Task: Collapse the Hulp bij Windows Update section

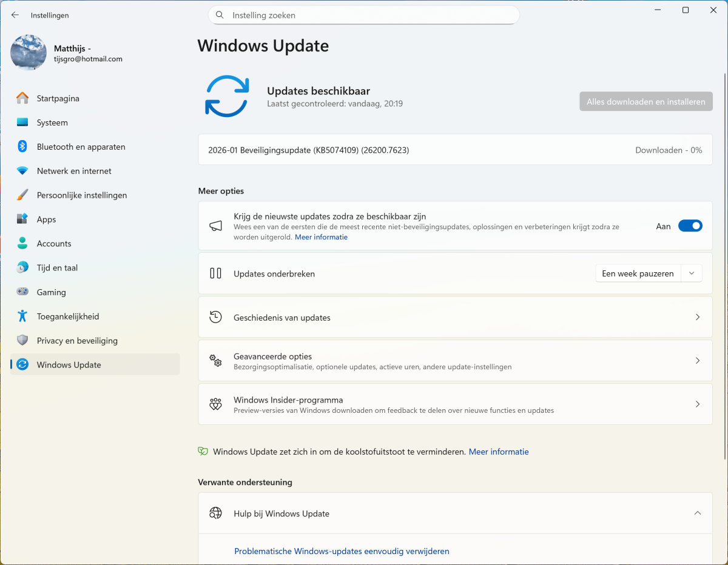Action: pos(697,513)
